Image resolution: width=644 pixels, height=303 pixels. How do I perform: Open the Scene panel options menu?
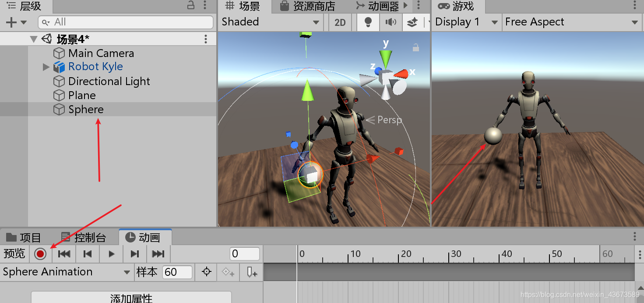tap(419, 6)
